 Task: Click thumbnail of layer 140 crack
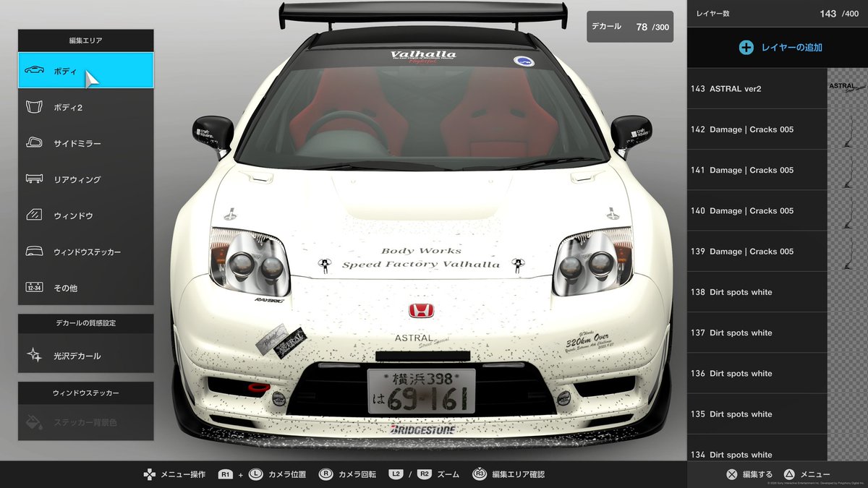tap(847, 210)
